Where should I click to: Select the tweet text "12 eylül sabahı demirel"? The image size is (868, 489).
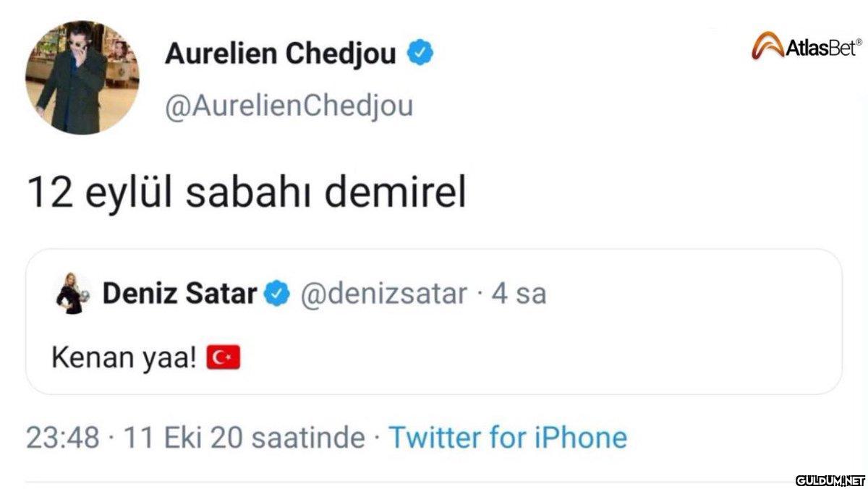pyautogui.click(x=246, y=193)
